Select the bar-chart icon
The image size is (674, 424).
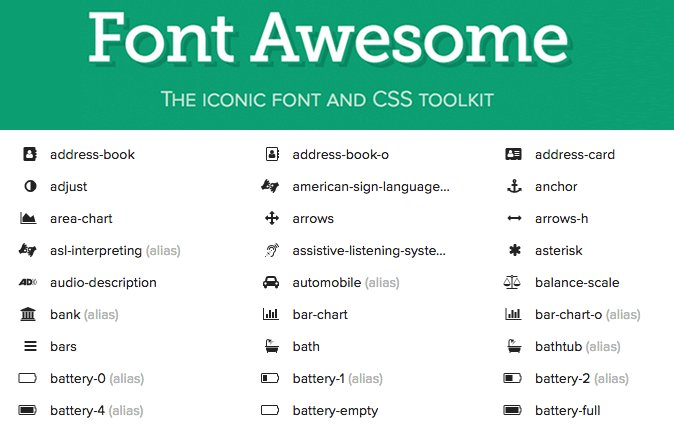click(271, 314)
